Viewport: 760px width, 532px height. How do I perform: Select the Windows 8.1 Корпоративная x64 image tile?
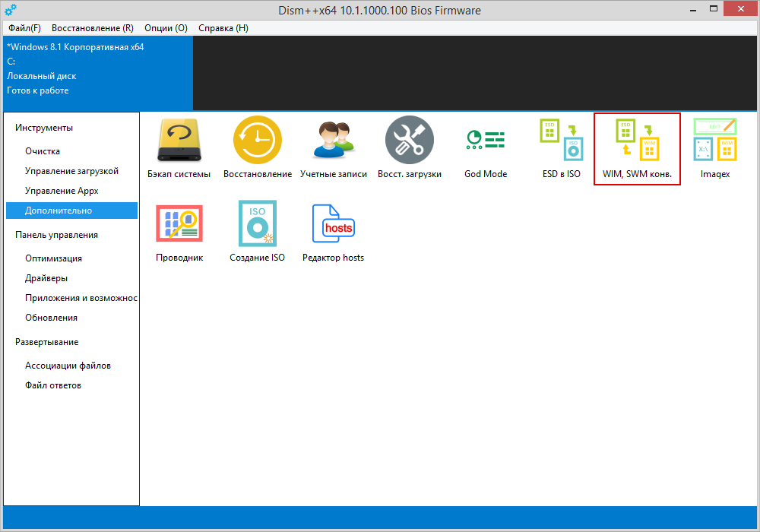tap(98, 73)
